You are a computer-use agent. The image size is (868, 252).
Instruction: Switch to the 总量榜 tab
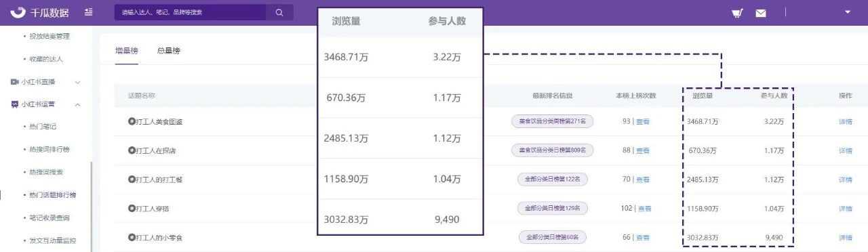click(168, 51)
